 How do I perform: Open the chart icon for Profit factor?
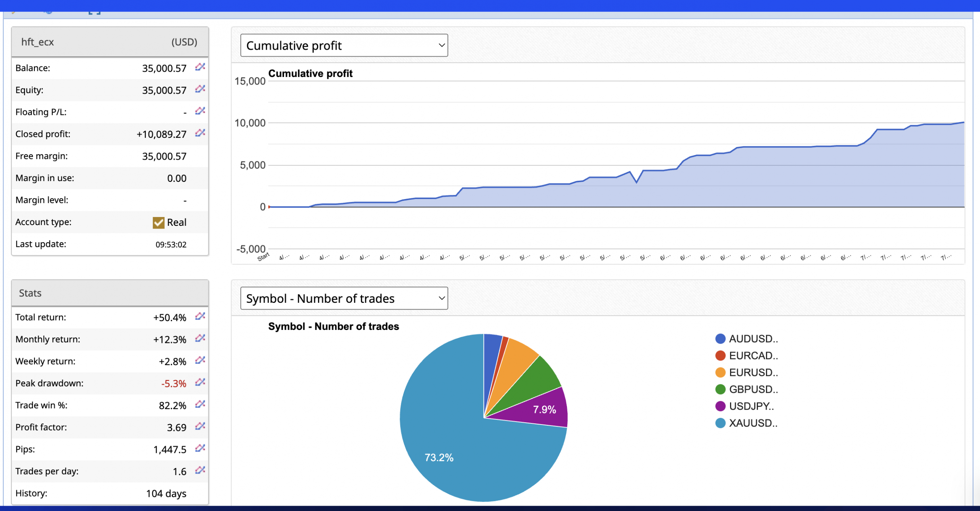click(200, 426)
